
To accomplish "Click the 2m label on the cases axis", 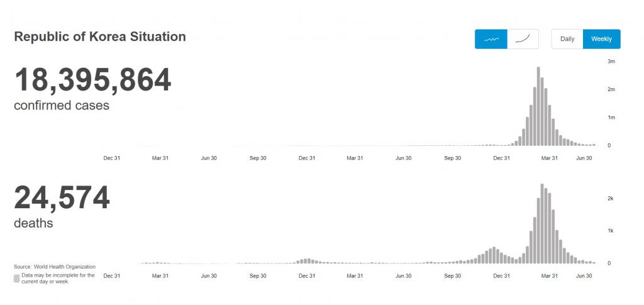I will (611, 89).
